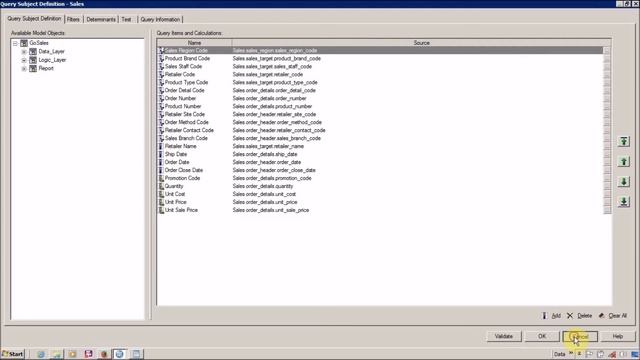Screen dimensions: 640x360
Task: Select the Sales Branch Code row
Action: 380,138
